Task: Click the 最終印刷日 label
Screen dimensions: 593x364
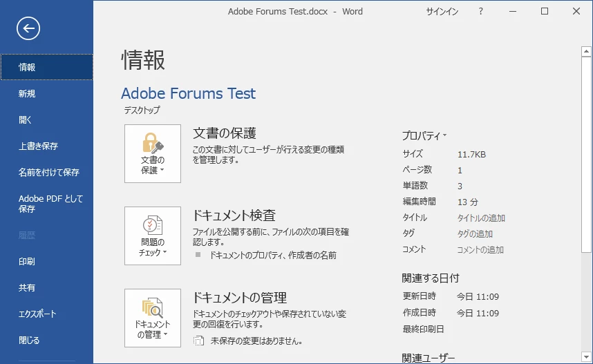Action: click(423, 329)
